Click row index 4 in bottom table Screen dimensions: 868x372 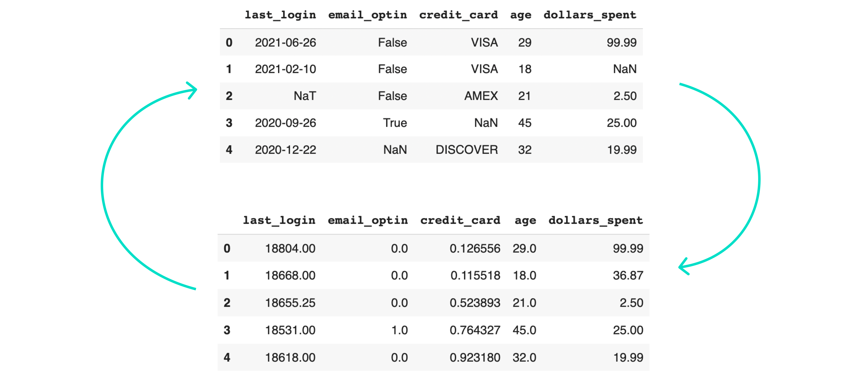227,358
